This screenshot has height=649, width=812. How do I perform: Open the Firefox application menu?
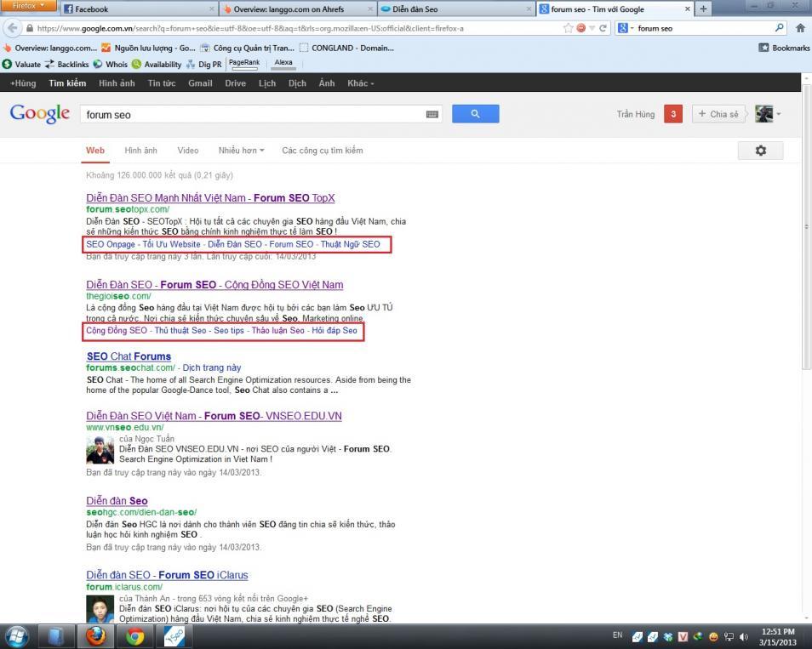[28, 6]
